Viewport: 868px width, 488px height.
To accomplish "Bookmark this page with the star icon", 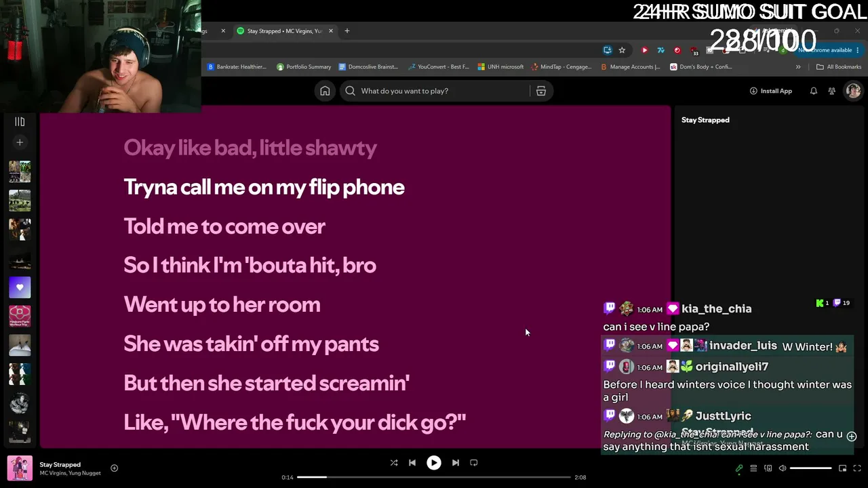I will (x=622, y=50).
